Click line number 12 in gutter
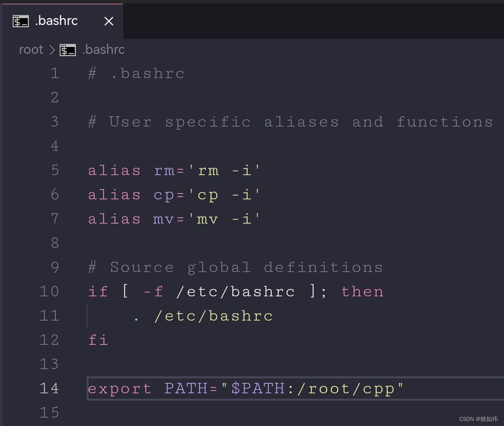This screenshot has height=426, width=504. tap(50, 340)
